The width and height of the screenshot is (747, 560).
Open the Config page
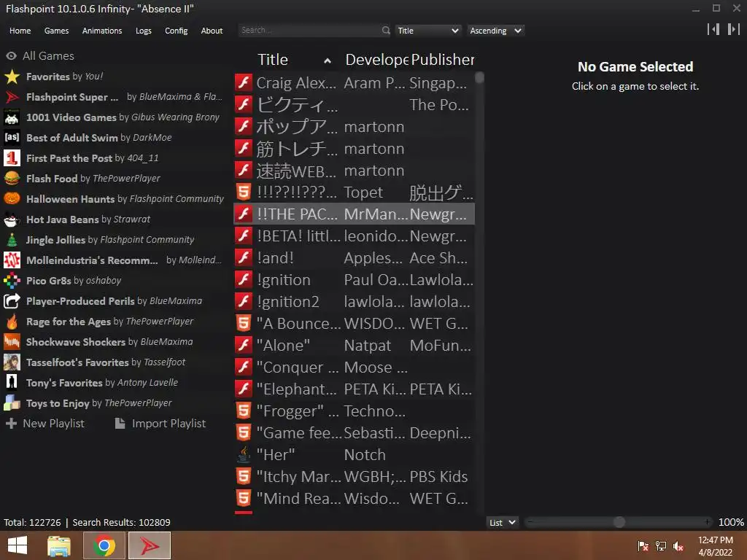177,31
